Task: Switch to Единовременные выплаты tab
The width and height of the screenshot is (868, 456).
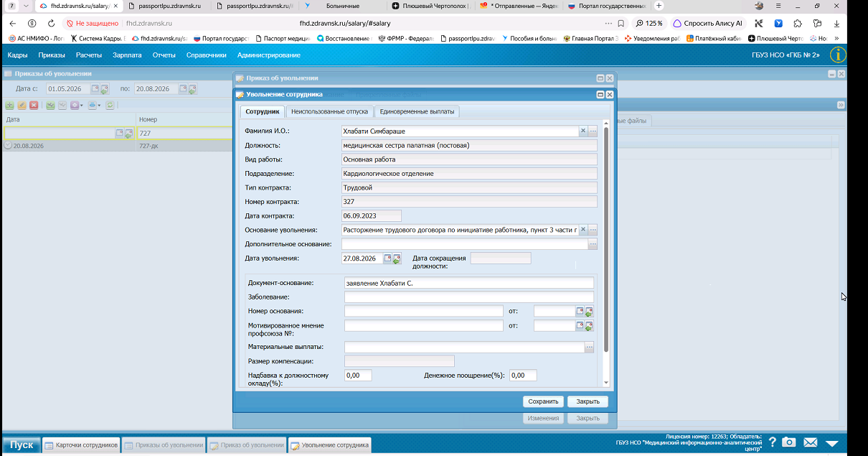Action: tap(418, 111)
